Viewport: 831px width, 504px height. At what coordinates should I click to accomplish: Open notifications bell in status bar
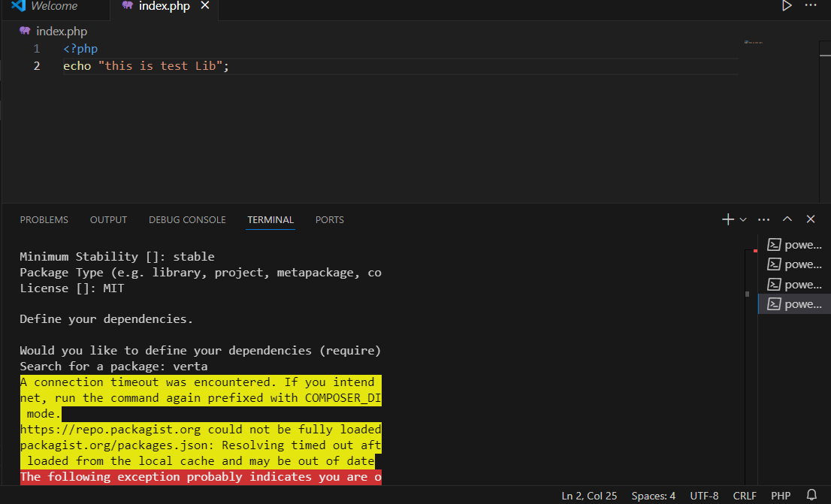(x=811, y=495)
